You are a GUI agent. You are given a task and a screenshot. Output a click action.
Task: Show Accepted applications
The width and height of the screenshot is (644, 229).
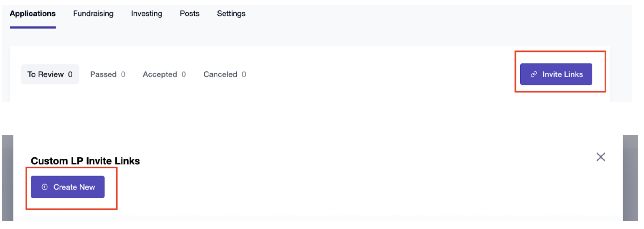[x=164, y=74]
